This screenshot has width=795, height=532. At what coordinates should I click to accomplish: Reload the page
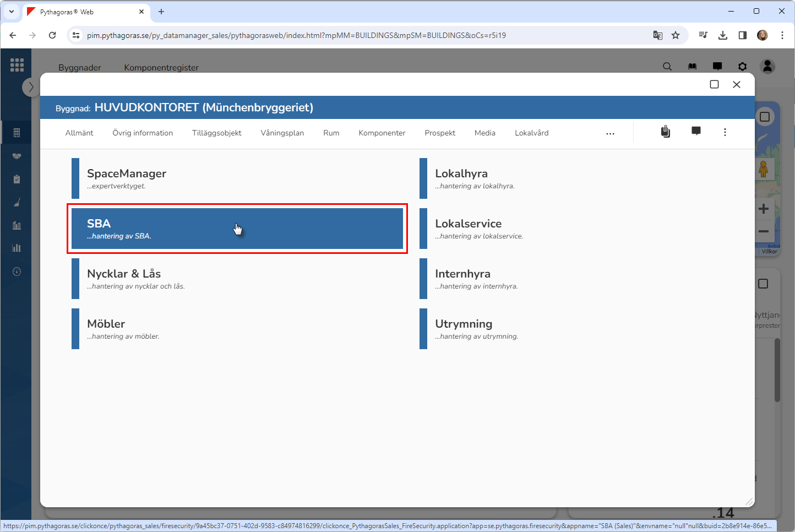(x=52, y=35)
